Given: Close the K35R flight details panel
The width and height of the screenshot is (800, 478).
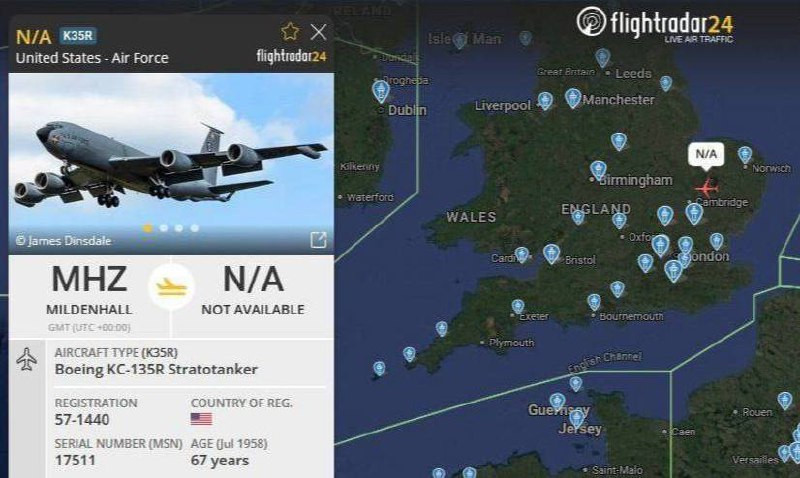Looking at the screenshot, I should coord(318,32).
